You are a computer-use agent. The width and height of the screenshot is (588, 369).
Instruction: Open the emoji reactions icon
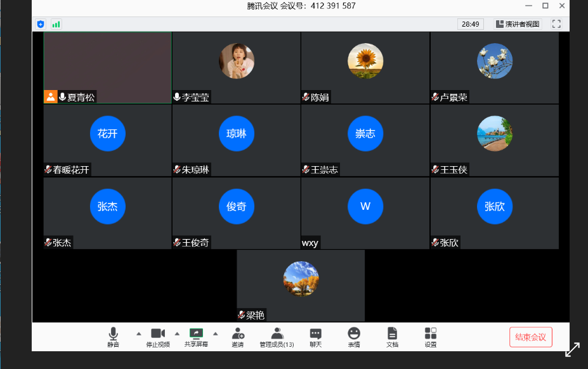354,333
